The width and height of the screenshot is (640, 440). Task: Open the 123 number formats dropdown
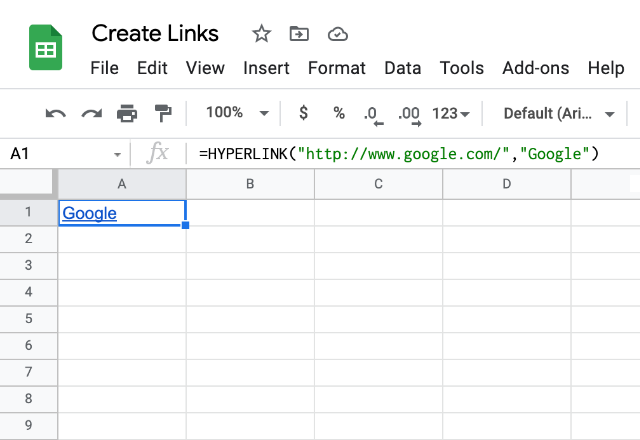[x=451, y=113]
